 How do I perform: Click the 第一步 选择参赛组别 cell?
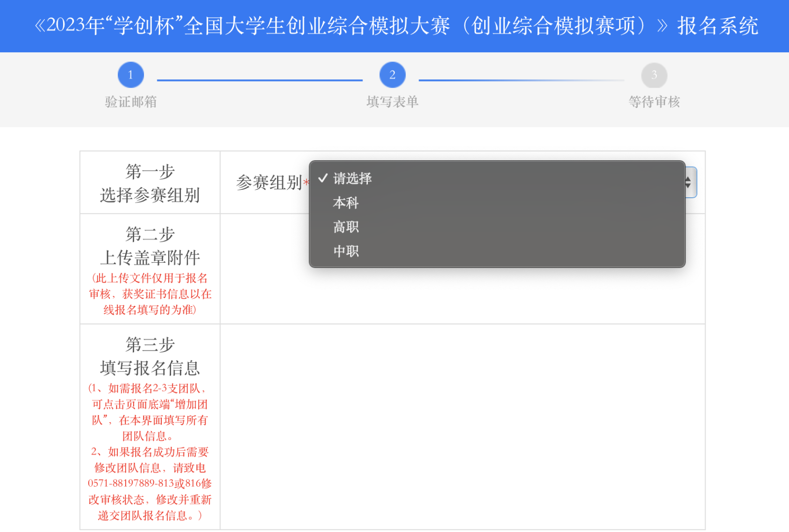pos(150,182)
